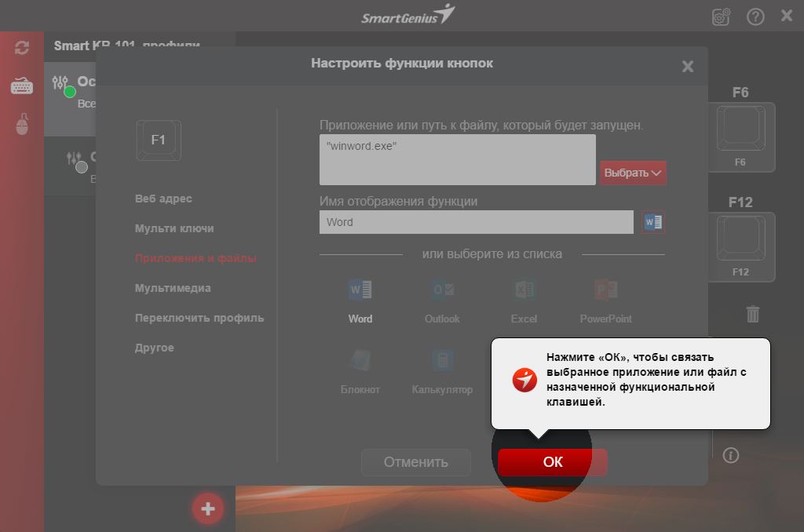The height and width of the screenshot is (532, 804).
Task: Click the info icon at bottom right
Action: pyautogui.click(x=731, y=454)
